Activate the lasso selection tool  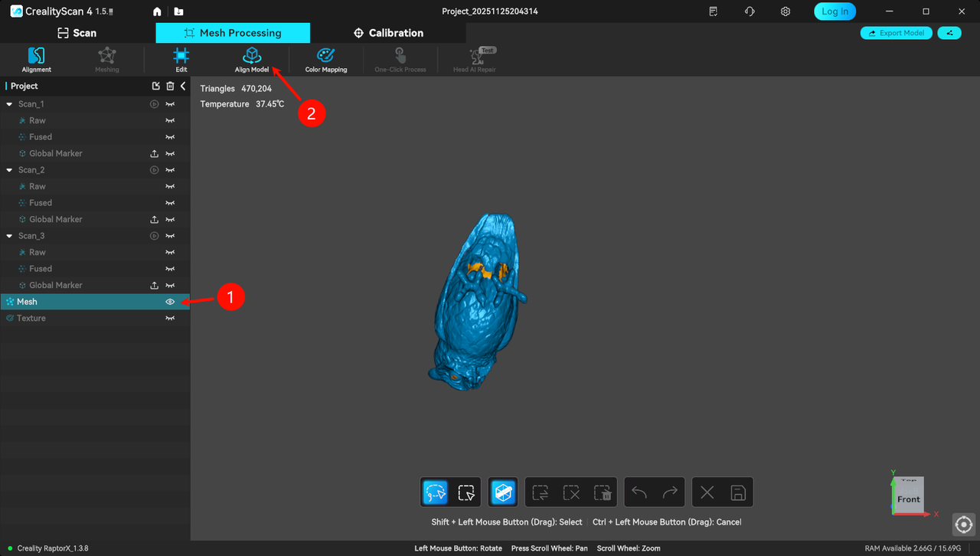[x=436, y=492]
